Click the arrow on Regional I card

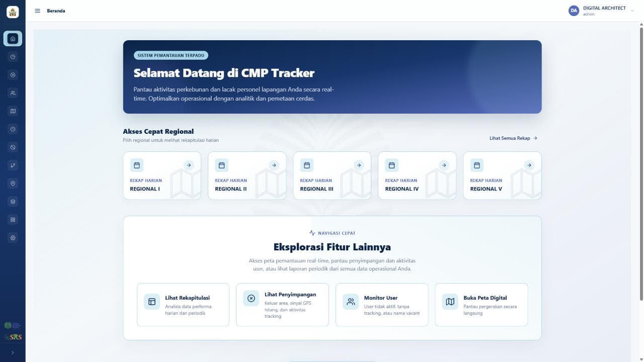pos(189,165)
